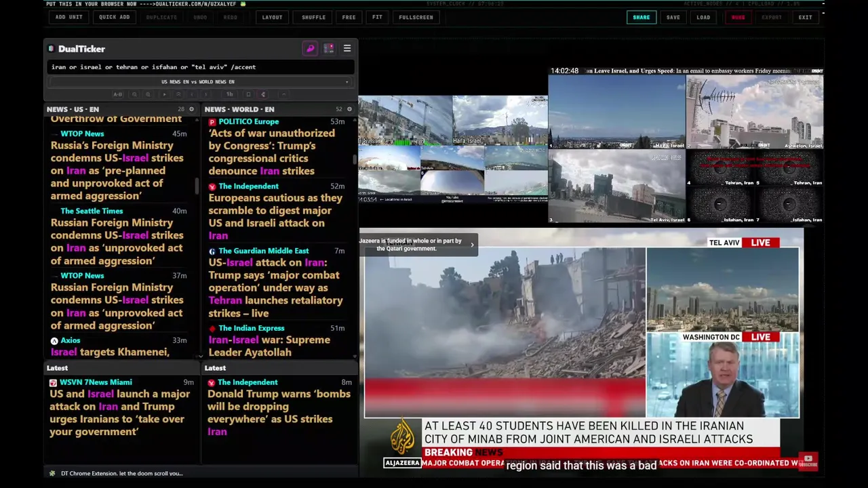This screenshot has width=868, height=488.
Task: Click the WSVN 7News Miami source icon
Action: click(53, 383)
